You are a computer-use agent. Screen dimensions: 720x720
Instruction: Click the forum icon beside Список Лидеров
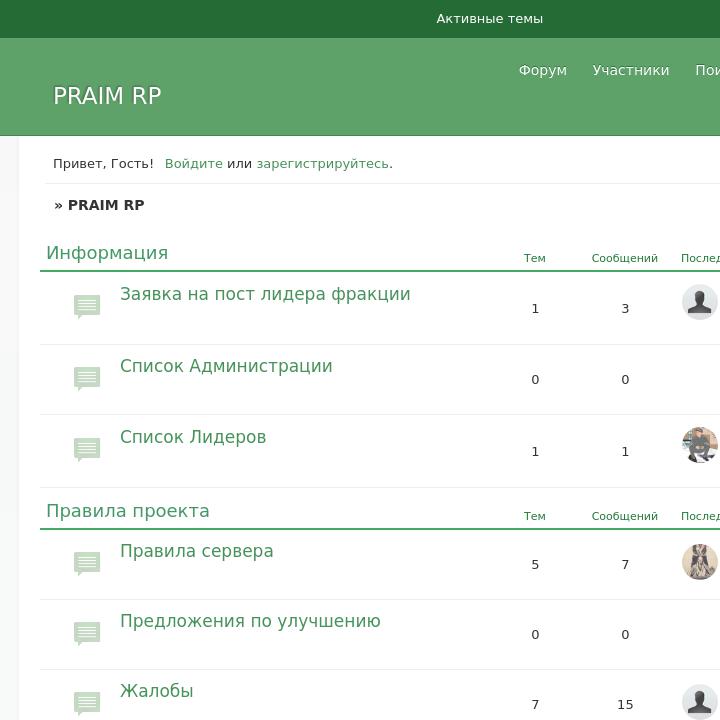click(87, 449)
